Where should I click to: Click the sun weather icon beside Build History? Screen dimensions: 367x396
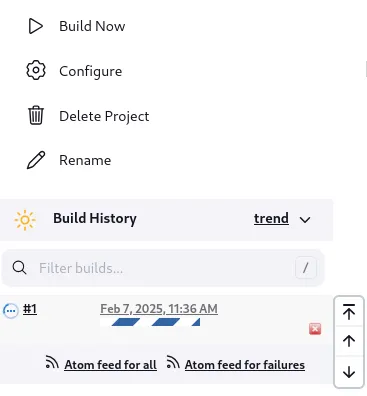click(25, 220)
